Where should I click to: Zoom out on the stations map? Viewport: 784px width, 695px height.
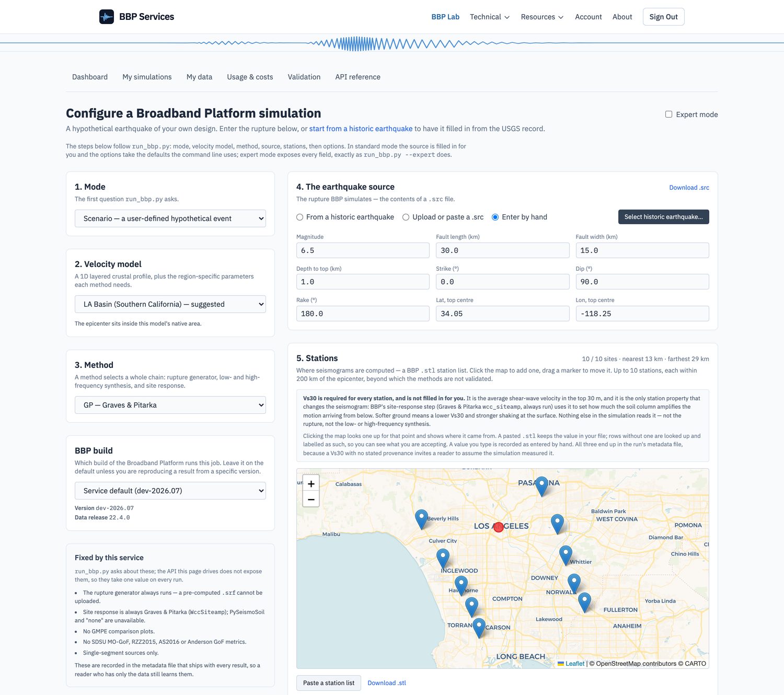[311, 500]
